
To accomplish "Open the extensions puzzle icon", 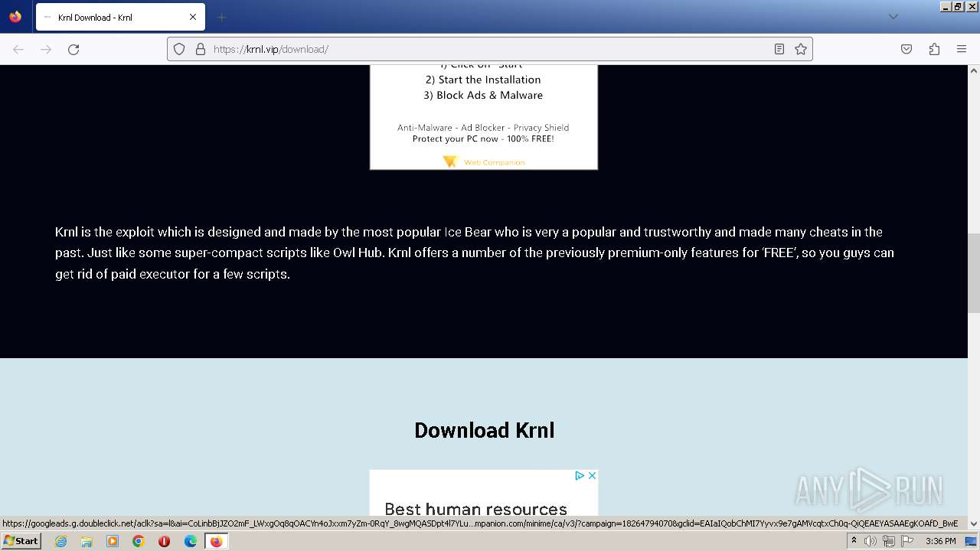I will coord(934,49).
